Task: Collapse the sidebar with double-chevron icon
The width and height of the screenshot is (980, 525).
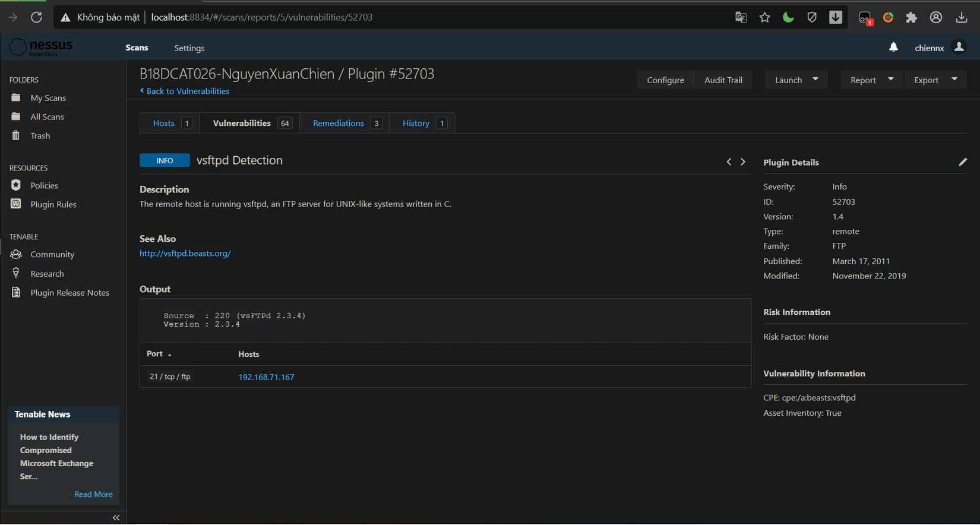Action: coord(116,517)
